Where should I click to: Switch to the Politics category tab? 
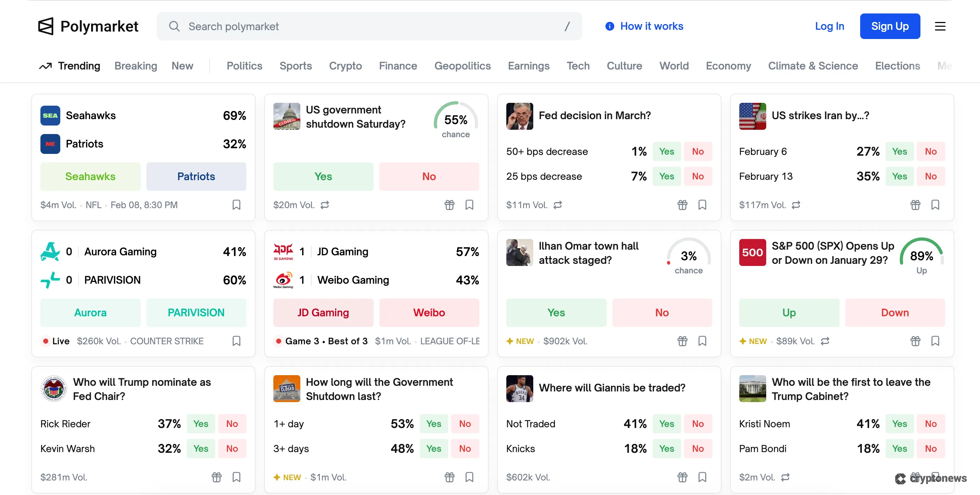[244, 66]
